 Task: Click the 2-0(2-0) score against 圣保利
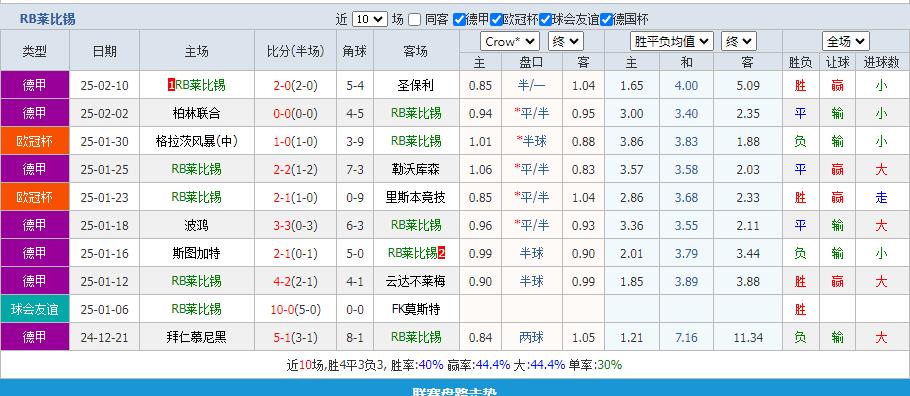(295, 85)
